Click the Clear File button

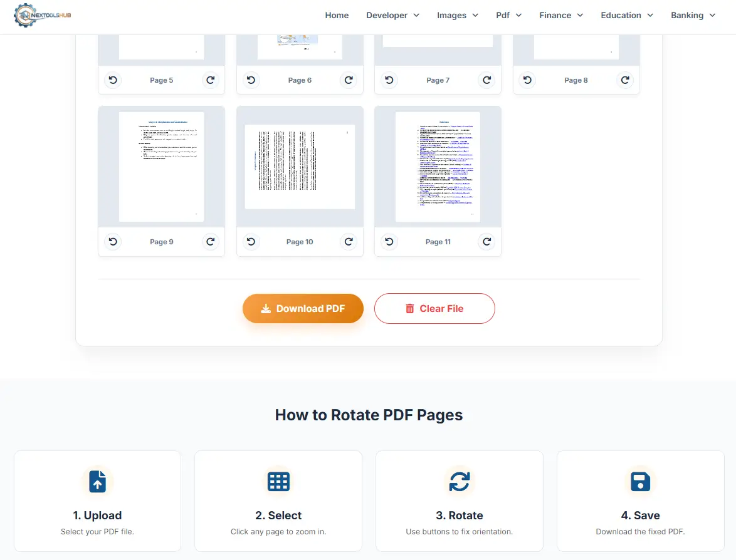click(x=434, y=308)
